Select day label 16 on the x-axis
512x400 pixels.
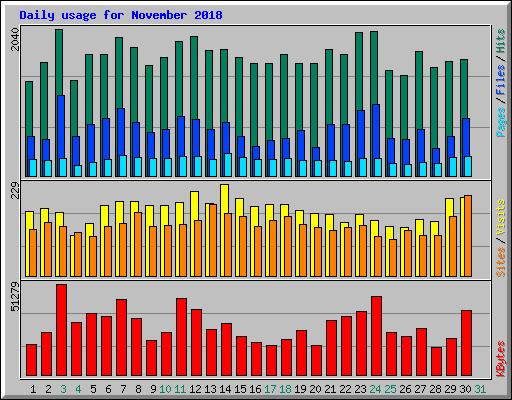255,389
